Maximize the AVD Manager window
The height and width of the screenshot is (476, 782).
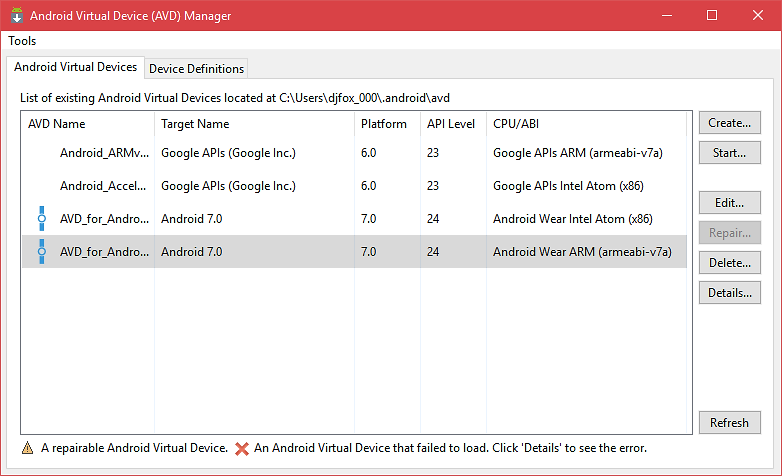(x=712, y=15)
